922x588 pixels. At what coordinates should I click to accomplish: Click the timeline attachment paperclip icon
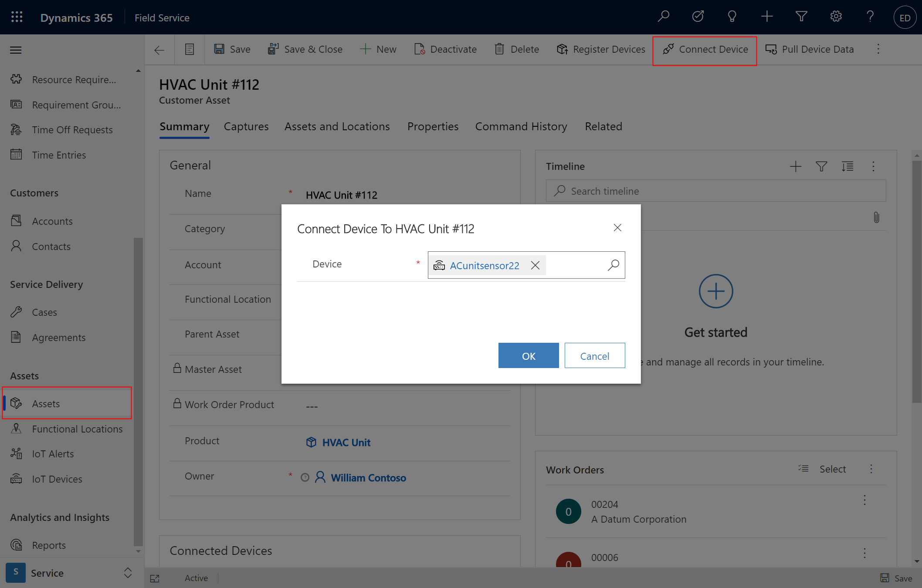[876, 217]
